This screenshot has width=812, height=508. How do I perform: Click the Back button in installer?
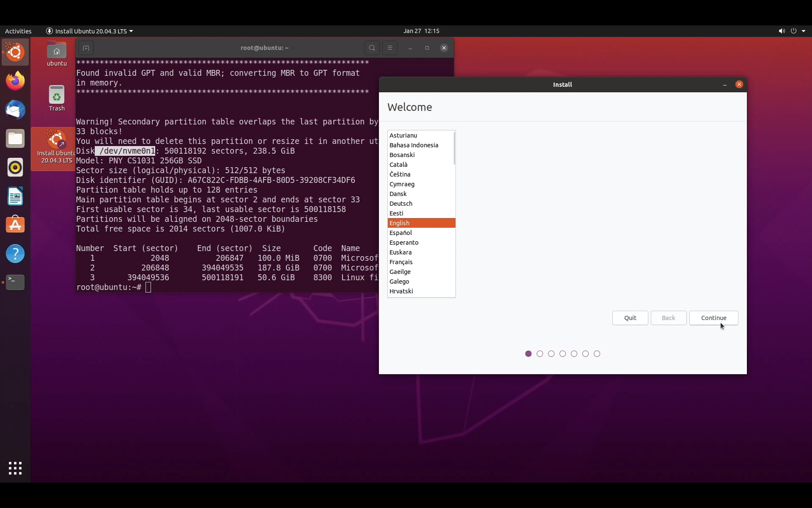coord(669,318)
